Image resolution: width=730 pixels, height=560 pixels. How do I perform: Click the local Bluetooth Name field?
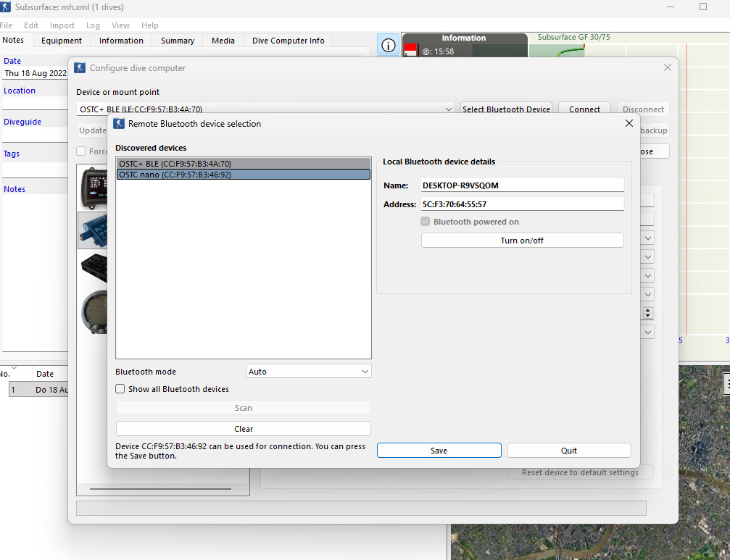[523, 185]
